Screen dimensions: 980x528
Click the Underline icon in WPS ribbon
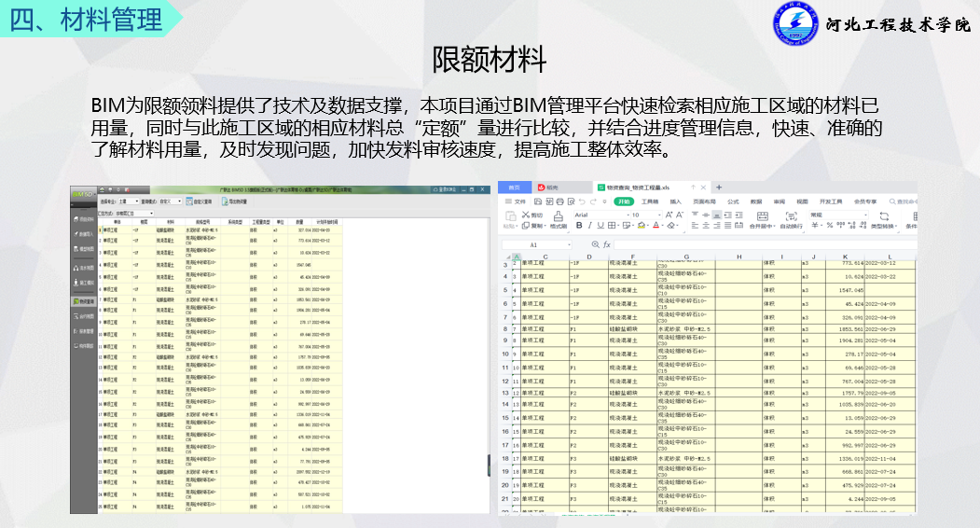[600, 225]
